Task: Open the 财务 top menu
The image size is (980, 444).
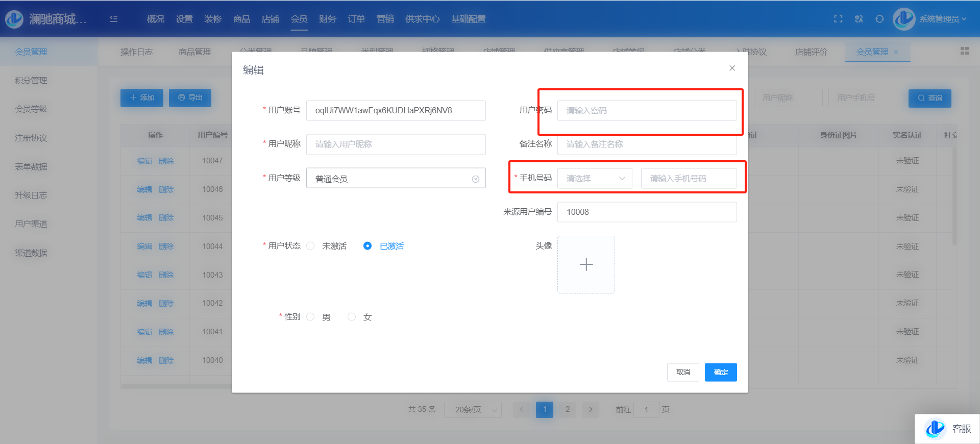Action: [327, 19]
